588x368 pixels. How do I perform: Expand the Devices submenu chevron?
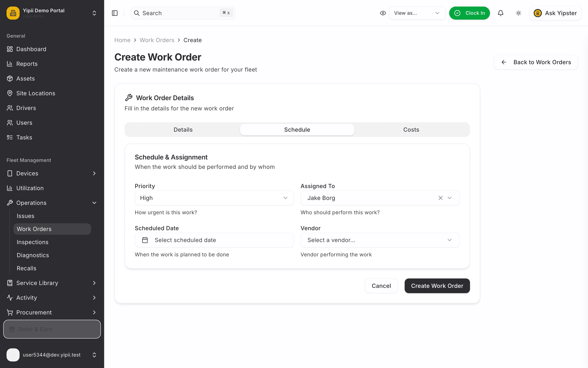point(94,173)
